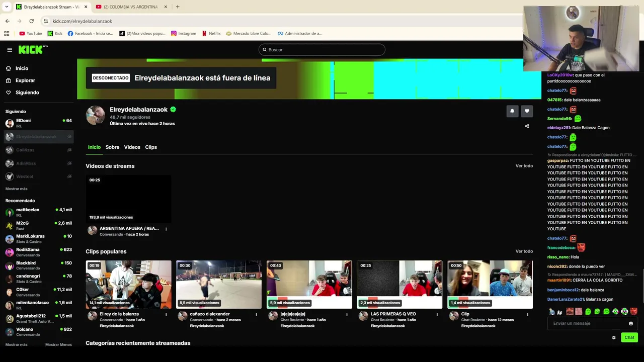
Task: Toggle the heart follow button
Action: (x=527, y=111)
